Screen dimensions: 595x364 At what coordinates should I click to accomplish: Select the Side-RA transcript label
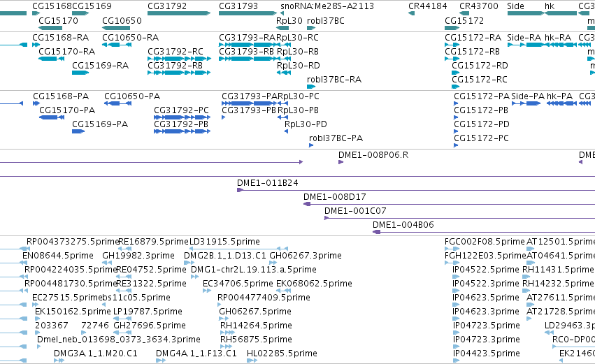coord(524,38)
